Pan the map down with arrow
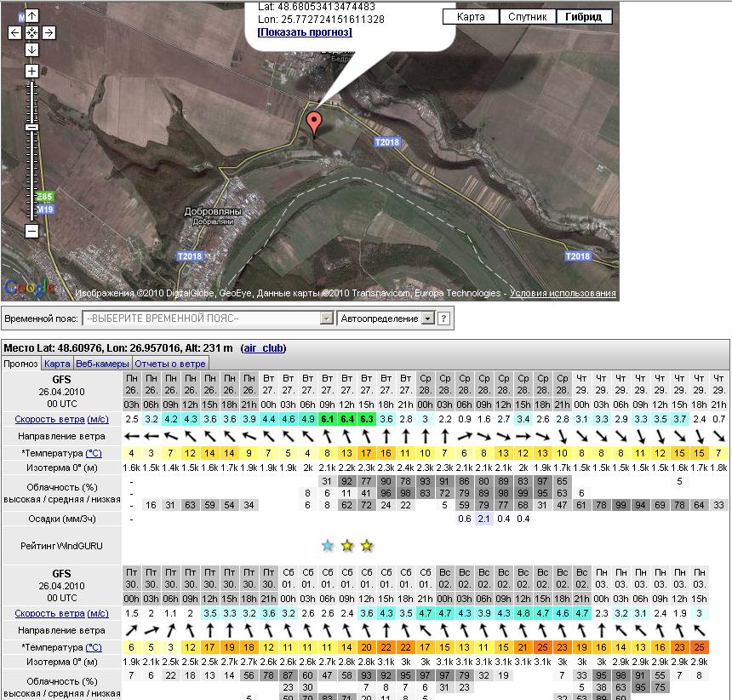Viewport: 732px width, 700px height. [x=31, y=49]
